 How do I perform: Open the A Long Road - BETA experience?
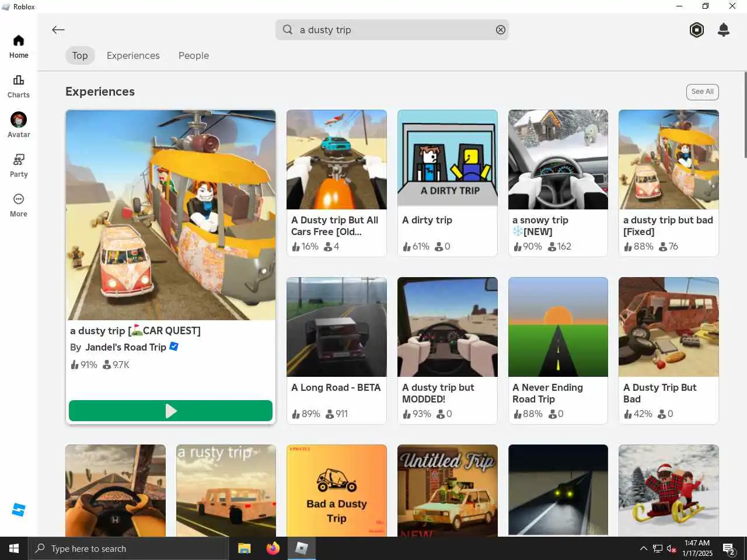click(x=337, y=351)
